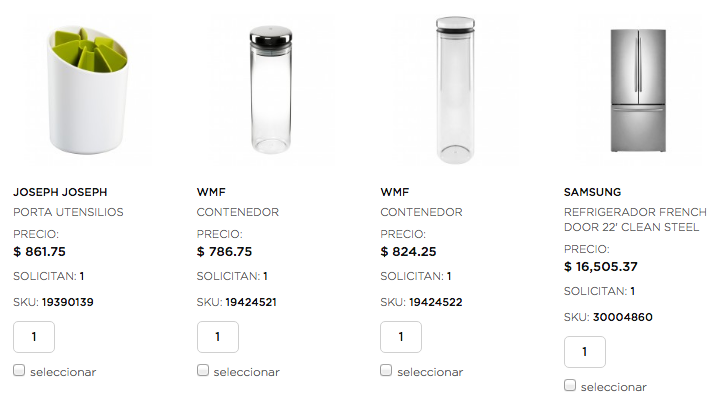Screen dimensions: 719x407
Task: Open the JOSEPH JOSEPH brand title
Action: pyautogui.click(x=60, y=192)
